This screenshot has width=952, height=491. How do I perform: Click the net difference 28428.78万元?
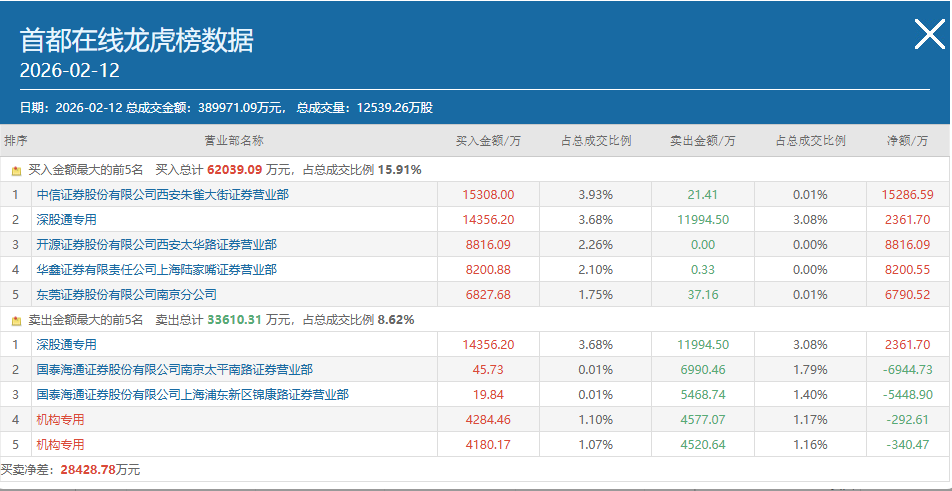100,469
